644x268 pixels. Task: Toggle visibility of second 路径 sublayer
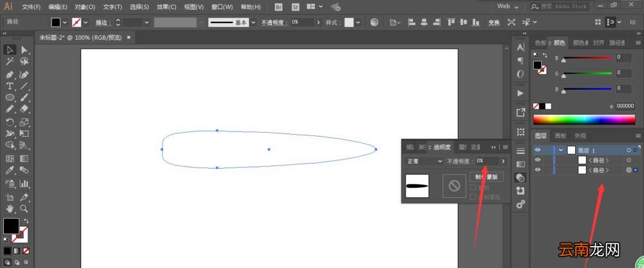pos(538,170)
